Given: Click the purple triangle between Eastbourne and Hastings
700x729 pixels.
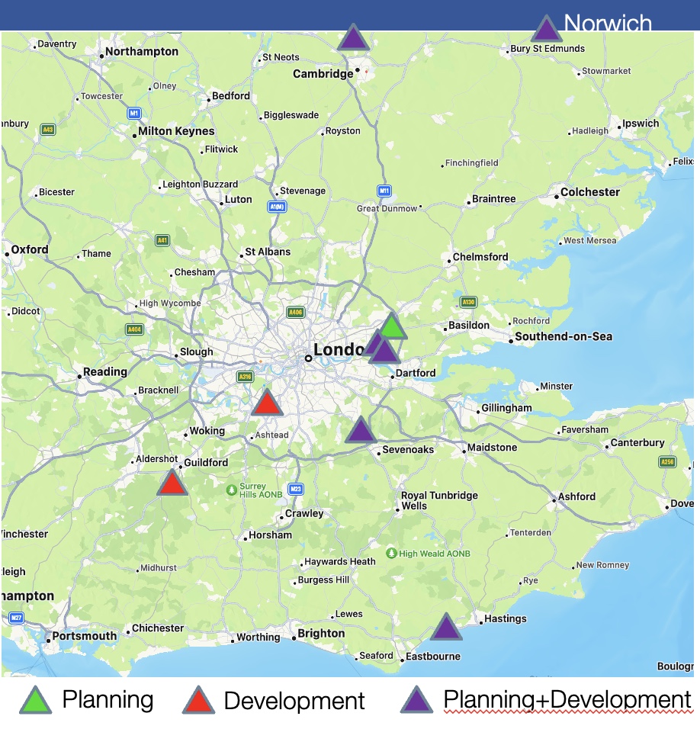Looking at the screenshot, I should click(x=446, y=628).
